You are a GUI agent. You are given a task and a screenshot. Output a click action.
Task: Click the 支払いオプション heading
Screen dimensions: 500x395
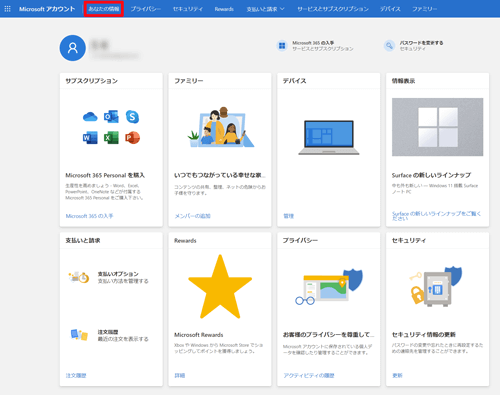118,274
